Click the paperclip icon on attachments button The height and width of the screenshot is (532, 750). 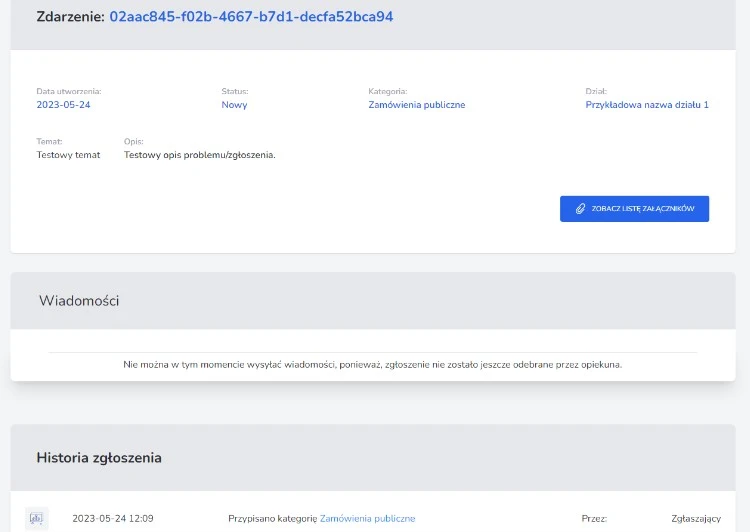(x=579, y=209)
